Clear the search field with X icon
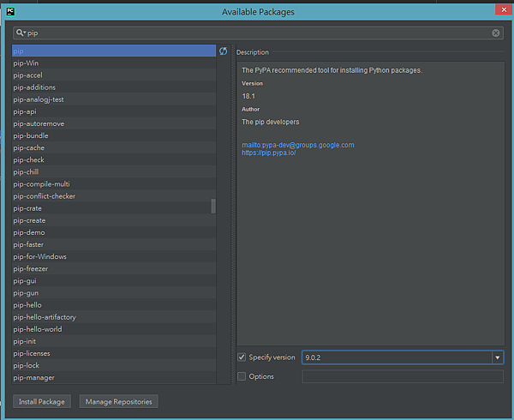514x420 pixels. 496,33
